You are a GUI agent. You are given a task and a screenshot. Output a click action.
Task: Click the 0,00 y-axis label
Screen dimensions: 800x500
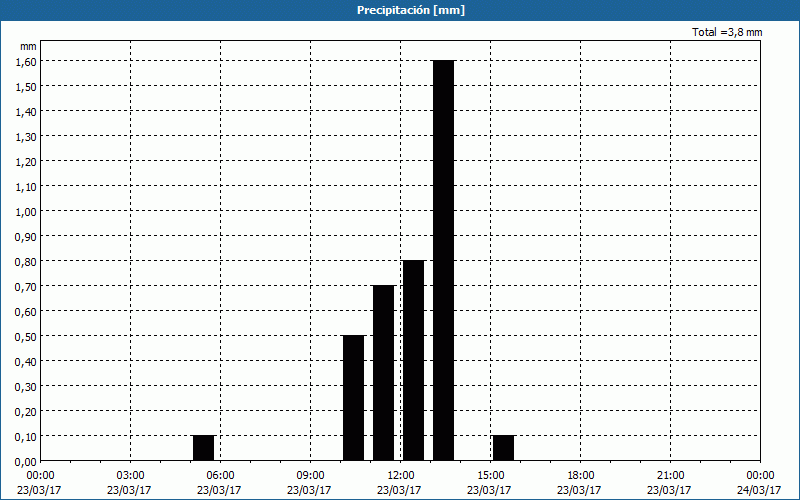26,462
